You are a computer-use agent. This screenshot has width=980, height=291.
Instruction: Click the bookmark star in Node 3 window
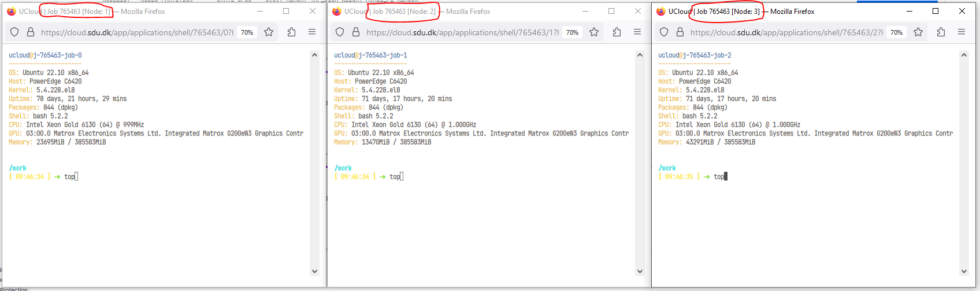(918, 32)
